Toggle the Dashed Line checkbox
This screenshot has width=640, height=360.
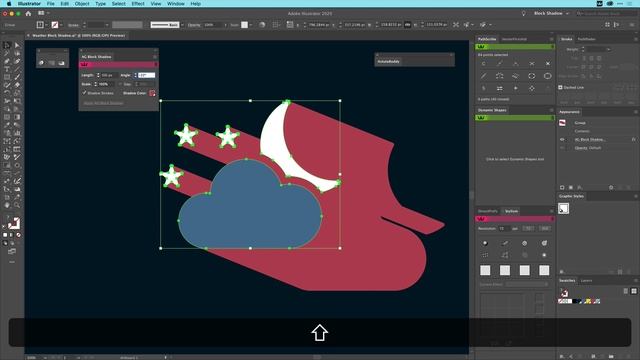pyautogui.click(x=560, y=87)
